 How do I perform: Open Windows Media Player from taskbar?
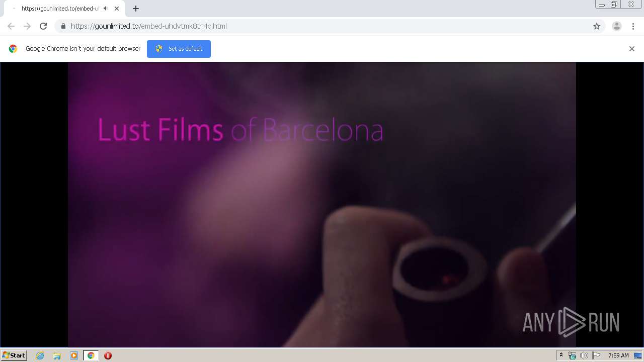74,355
